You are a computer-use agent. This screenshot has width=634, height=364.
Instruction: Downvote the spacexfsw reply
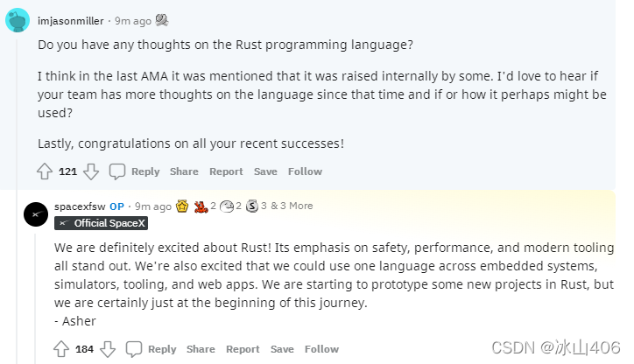point(108,349)
